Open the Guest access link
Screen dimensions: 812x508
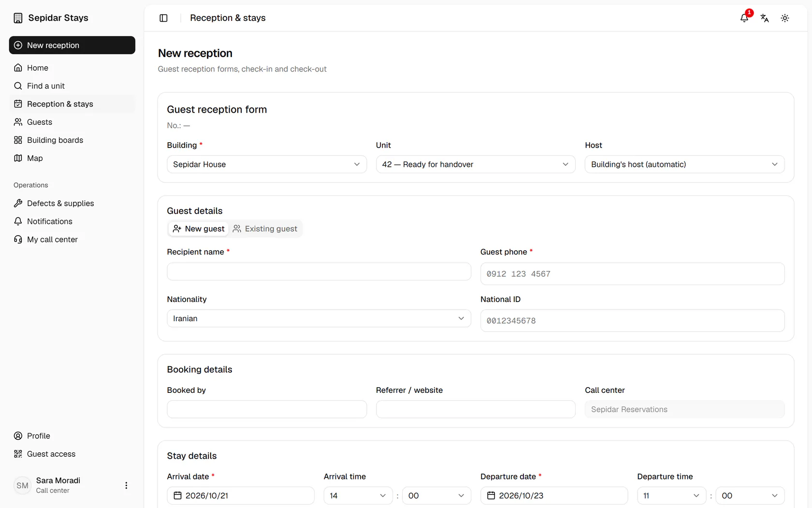[x=72, y=454]
